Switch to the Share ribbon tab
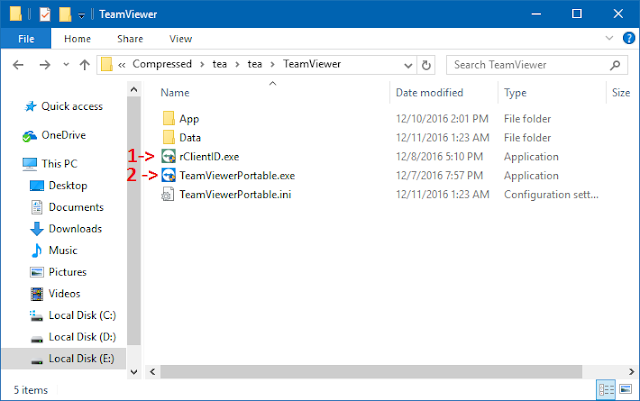Viewport: 640px width, 401px height. click(x=130, y=39)
